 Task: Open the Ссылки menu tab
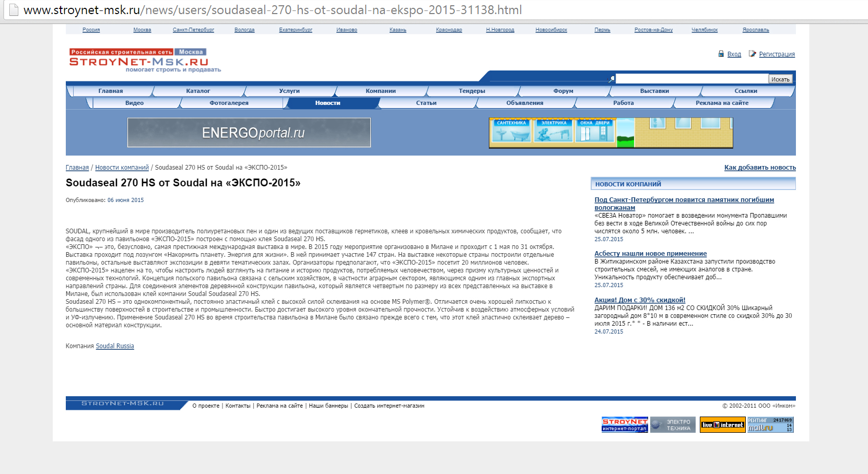(746, 91)
